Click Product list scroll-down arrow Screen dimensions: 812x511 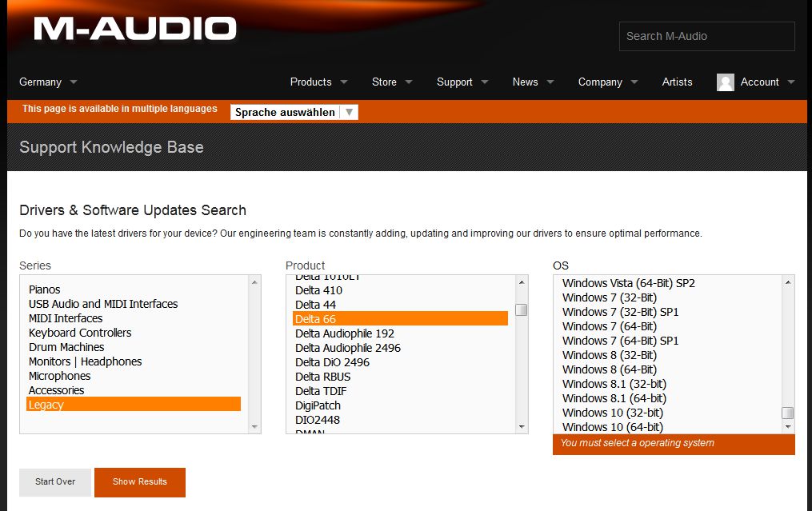tap(522, 426)
